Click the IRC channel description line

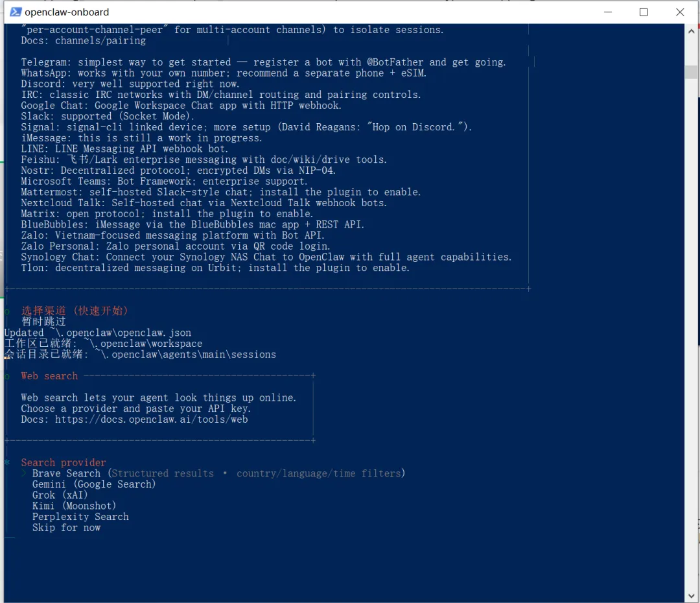221,95
